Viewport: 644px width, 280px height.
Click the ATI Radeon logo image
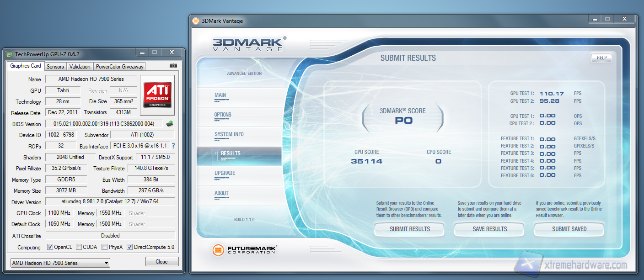(158, 95)
